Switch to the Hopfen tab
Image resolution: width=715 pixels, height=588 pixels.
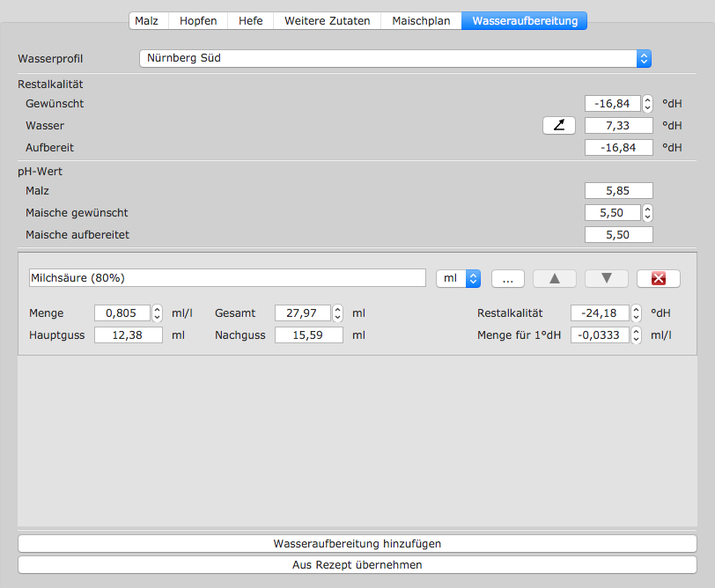click(x=198, y=20)
